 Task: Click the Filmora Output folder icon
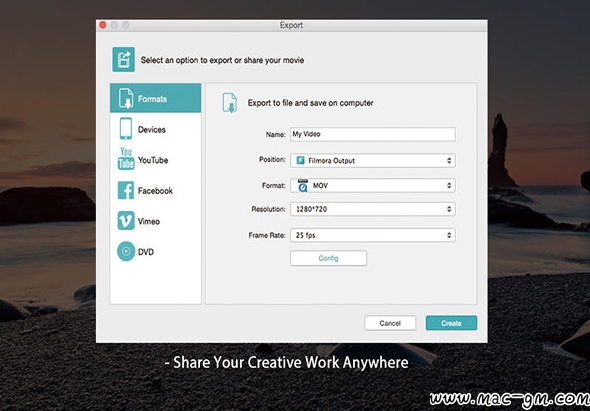pyautogui.click(x=300, y=160)
